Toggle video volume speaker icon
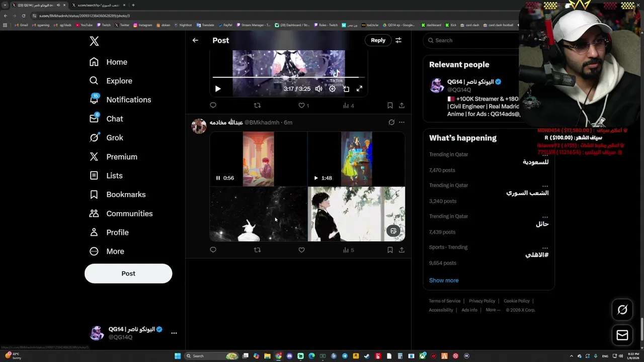This screenshot has height=362, width=644. pyautogui.click(x=318, y=88)
